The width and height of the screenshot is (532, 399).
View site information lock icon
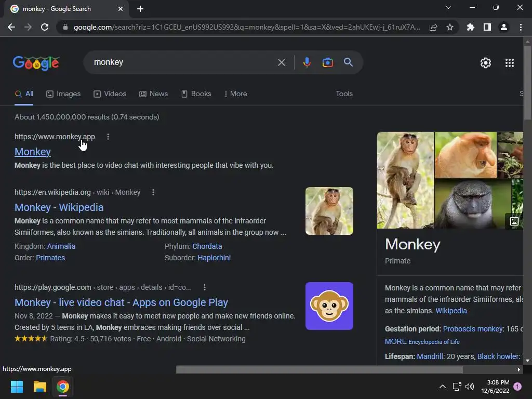pyautogui.click(x=65, y=27)
